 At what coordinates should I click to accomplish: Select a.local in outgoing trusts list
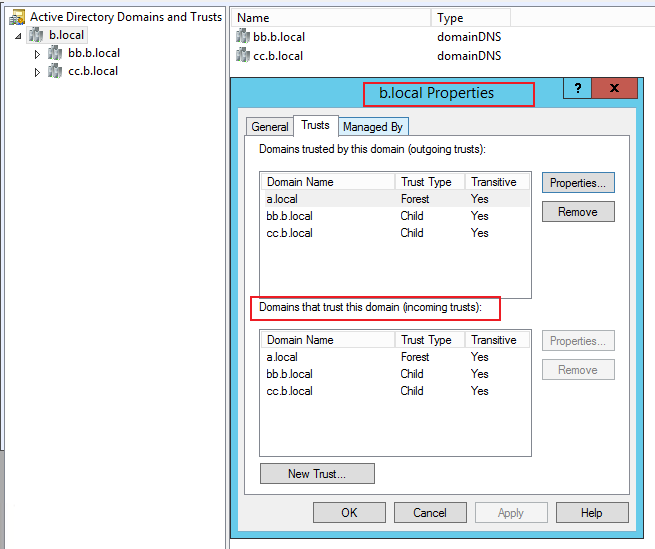click(395, 199)
